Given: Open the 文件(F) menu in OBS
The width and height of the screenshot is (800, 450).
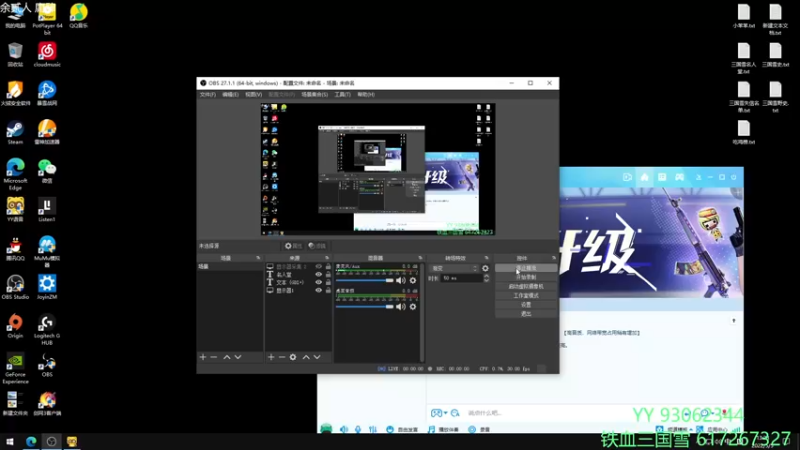Looking at the screenshot, I should [x=208, y=94].
